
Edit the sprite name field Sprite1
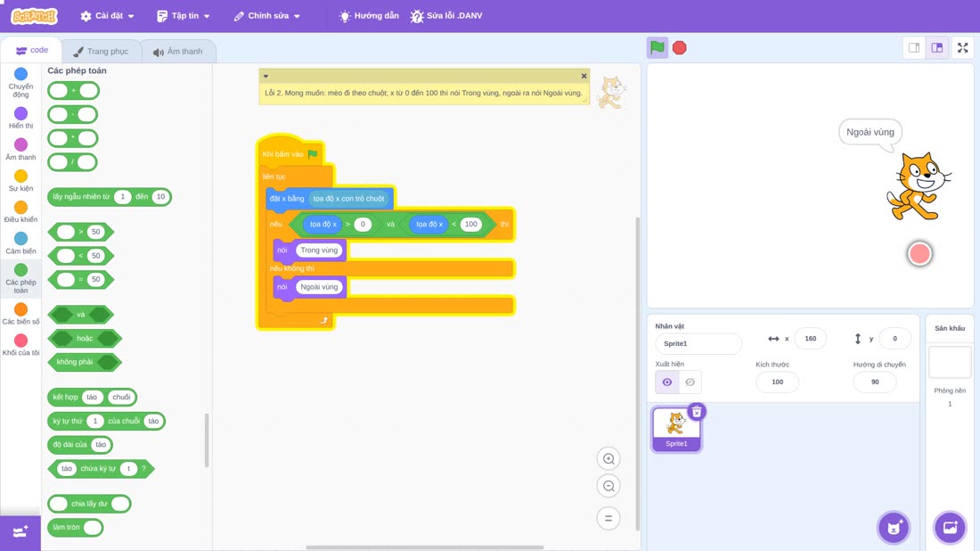[x=698, y=343]
